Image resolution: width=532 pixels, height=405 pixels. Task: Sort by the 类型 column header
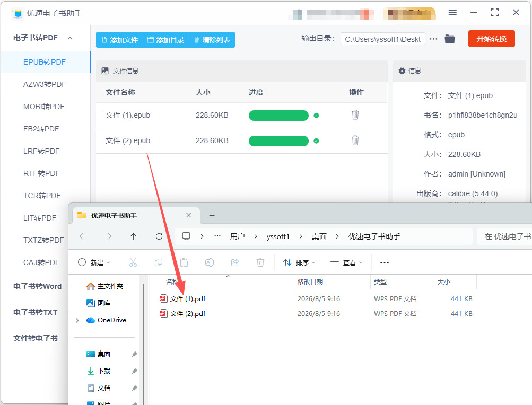(x=380, y=282)
